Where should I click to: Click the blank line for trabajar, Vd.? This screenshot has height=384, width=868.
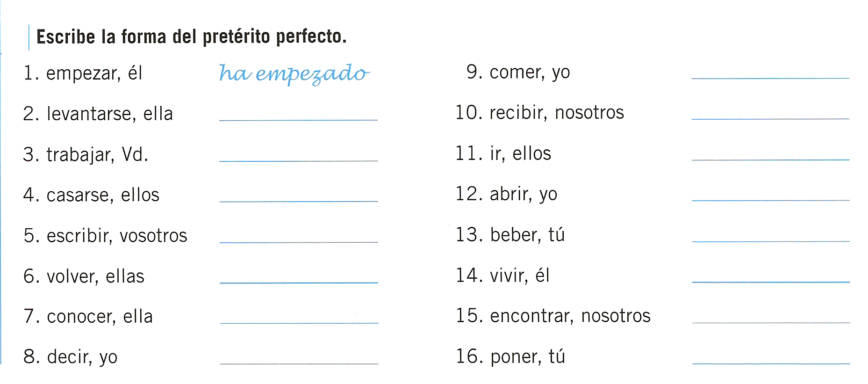(x=298, y=160)
